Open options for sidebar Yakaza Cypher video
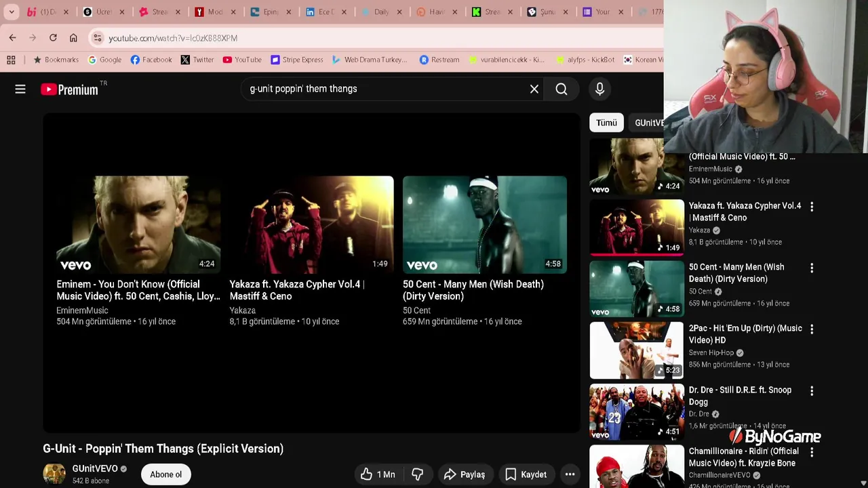The width and height of the screenshot is (868, 488). click(812, 206)
